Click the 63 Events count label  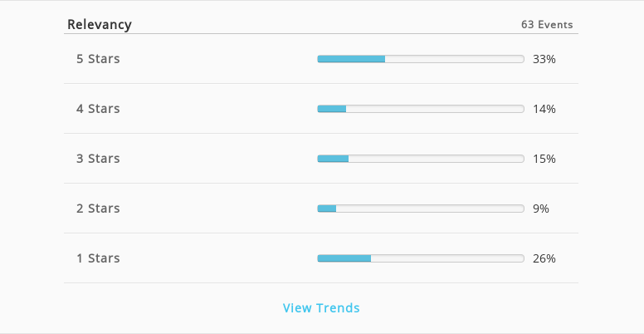pos(547,25)
